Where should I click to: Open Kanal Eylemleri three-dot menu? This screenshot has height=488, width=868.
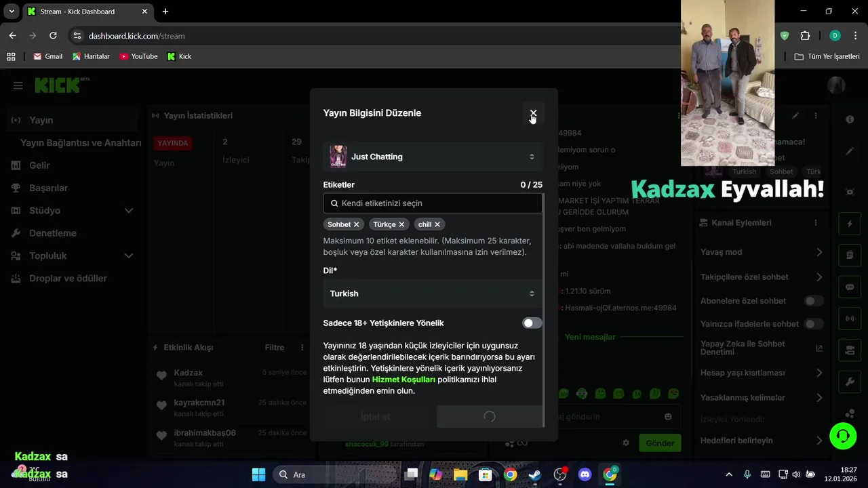pyautogui.click(x=816, y=223)
